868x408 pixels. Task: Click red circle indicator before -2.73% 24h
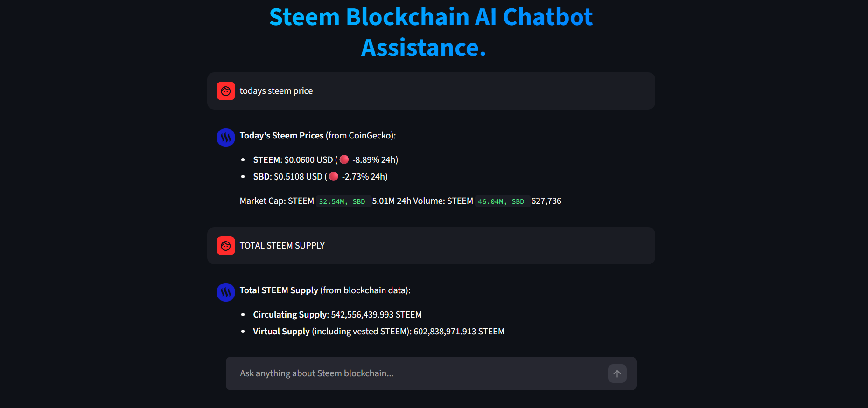coord(334,176)
